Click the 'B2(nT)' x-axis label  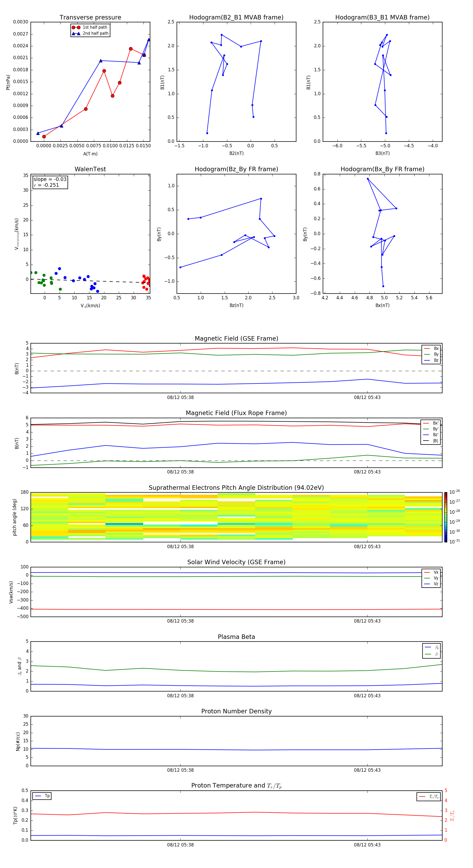236,153
